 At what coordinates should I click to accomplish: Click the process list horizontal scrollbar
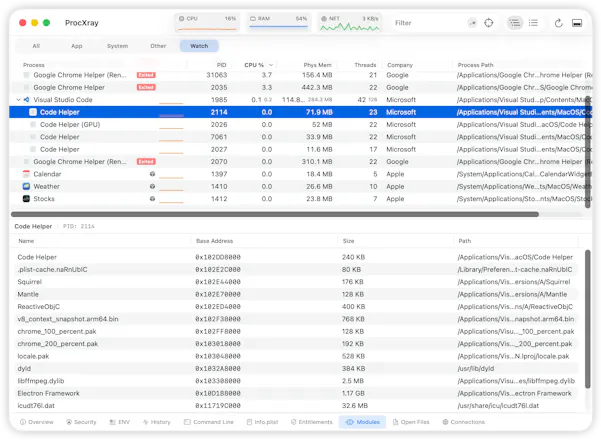coord(275,214)
